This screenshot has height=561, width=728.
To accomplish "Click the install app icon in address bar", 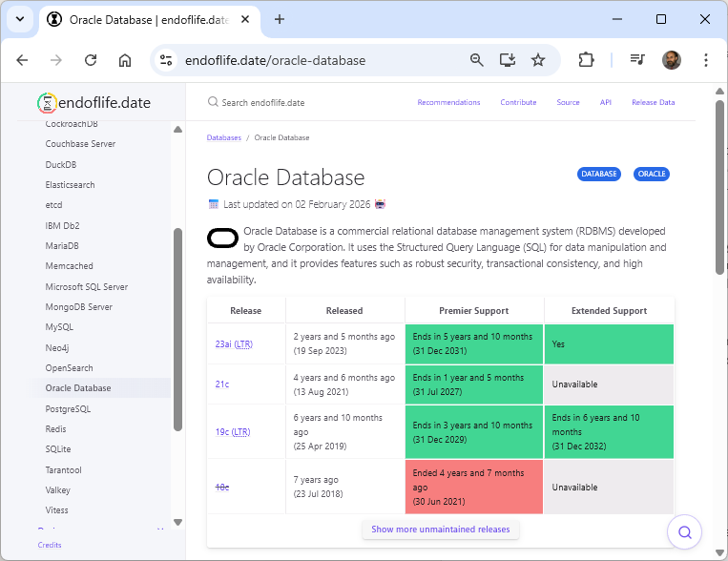I will pos(508,60).
